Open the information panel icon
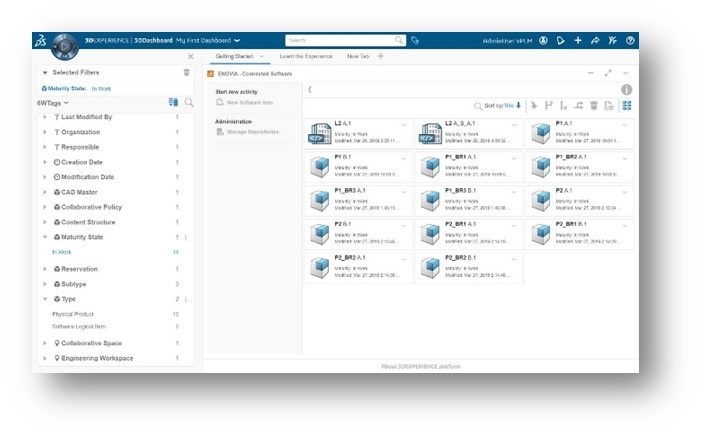This screenshot has height=438, width=704. (x=626, y=89)
